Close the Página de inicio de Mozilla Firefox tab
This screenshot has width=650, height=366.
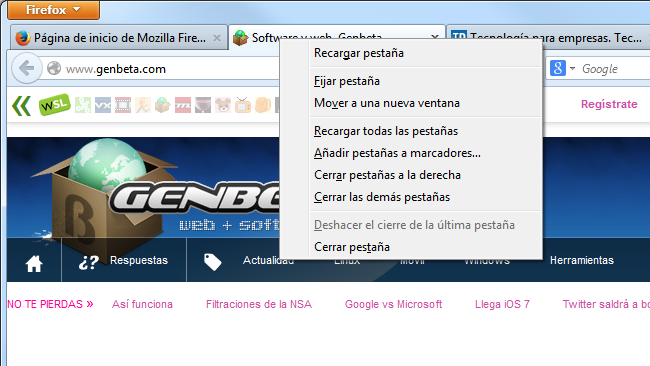(217, 38)
